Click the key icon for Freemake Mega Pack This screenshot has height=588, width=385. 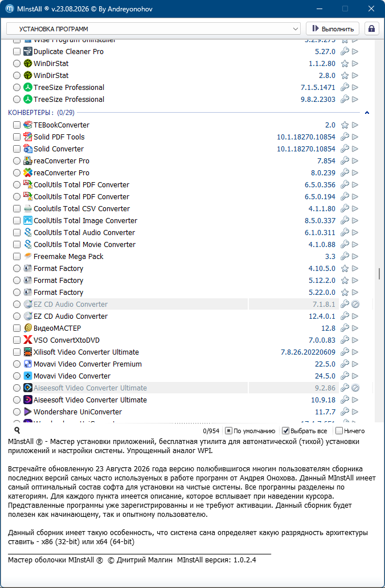pos(345,257)
